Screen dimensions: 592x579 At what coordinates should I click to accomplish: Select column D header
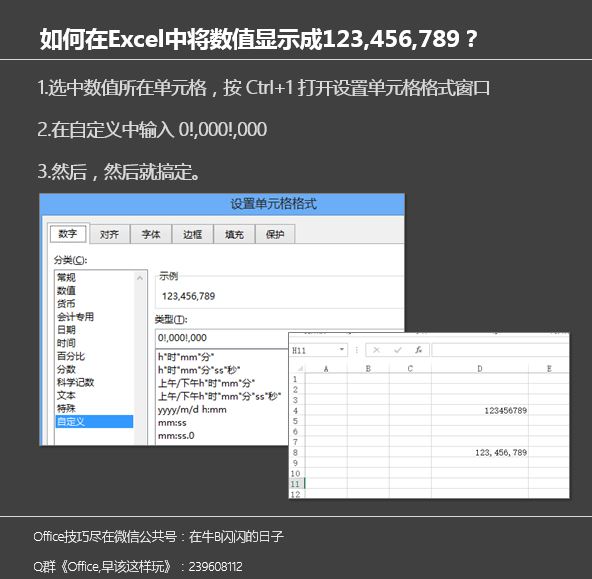click(480, 368)
